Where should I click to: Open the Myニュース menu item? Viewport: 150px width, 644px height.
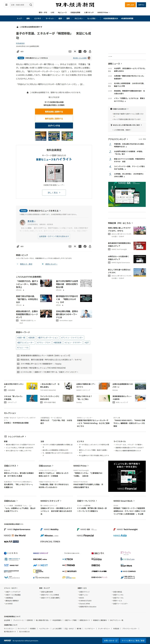tap(62, 12)
